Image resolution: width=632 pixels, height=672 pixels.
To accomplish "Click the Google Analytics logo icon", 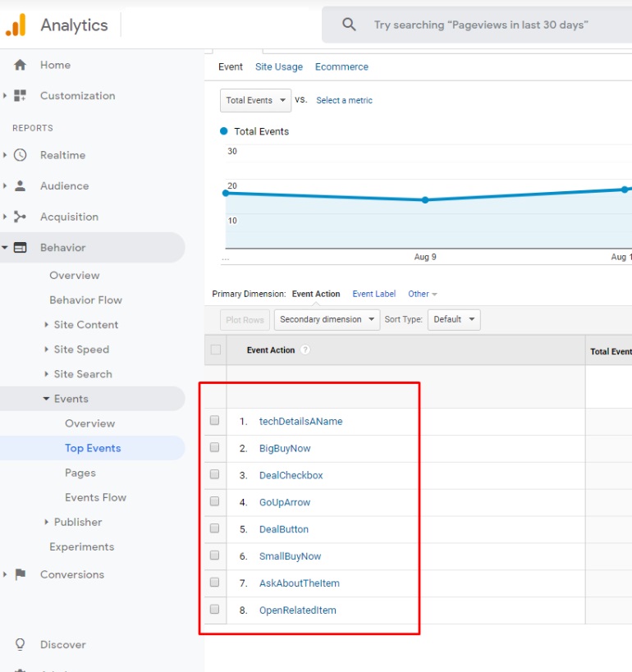I will (x=16, y=25).
